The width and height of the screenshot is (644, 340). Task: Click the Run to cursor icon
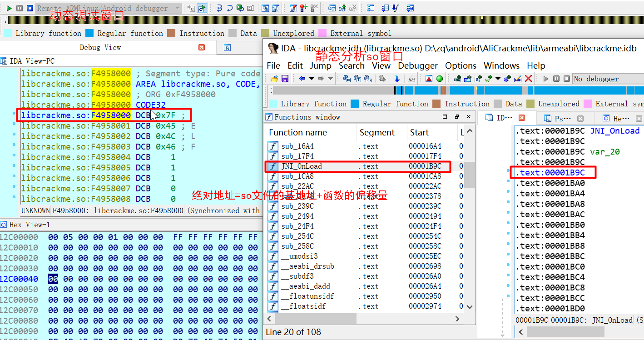coord(250,8)
